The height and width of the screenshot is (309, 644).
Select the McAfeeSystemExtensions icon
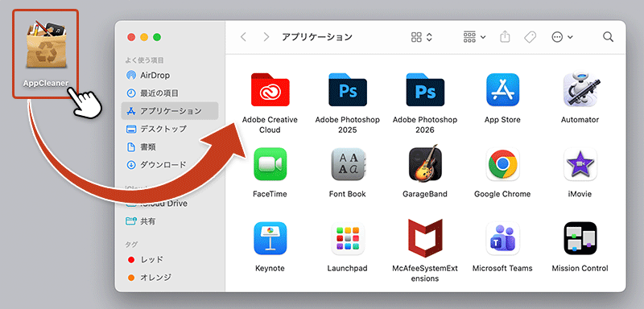pos(425,238)
